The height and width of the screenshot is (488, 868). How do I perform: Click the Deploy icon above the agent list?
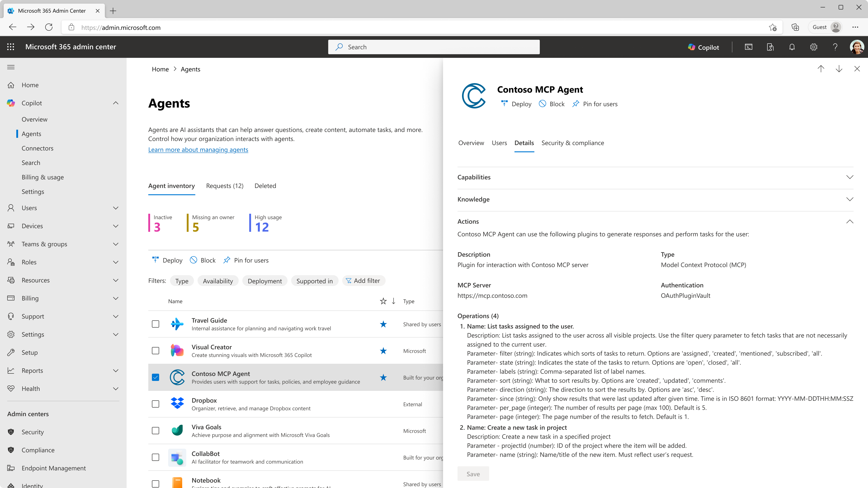(155, 260)
